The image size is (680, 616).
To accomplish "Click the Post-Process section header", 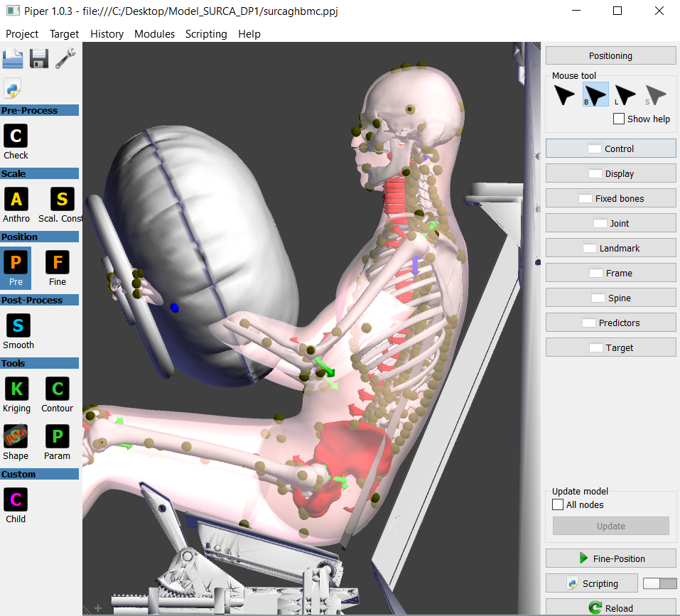I will click(x=40, y=300).
